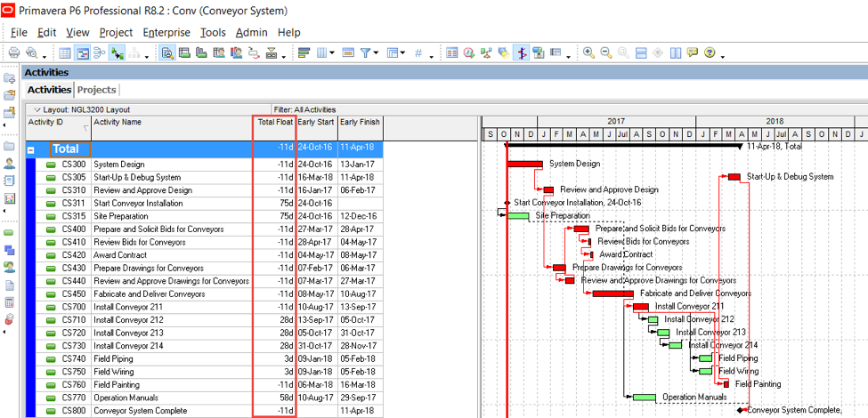Toggle the Activity Details pane icon

(x=167, y=53)
